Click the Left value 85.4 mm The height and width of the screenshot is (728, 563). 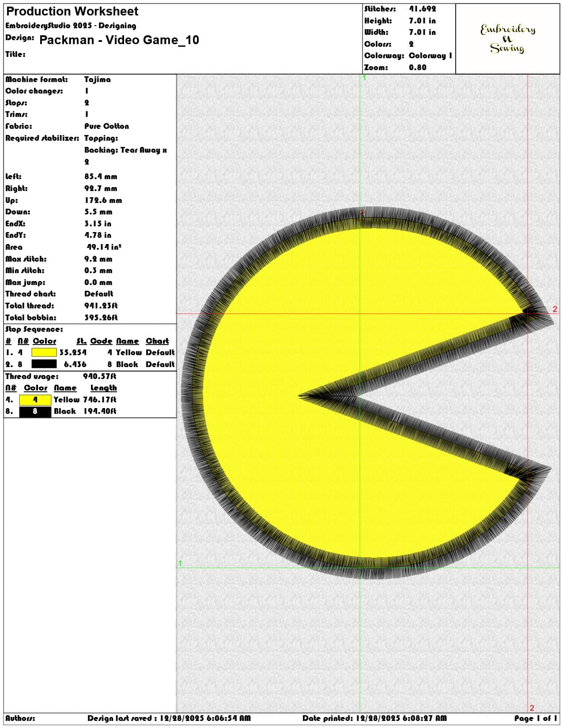tap(101, 176)
